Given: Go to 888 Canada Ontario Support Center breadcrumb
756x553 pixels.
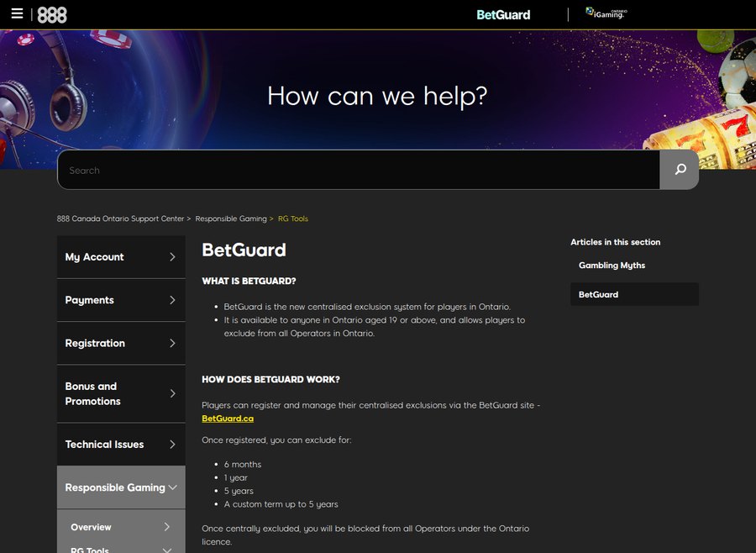Looking at the screenshot, I should (x=120, y=219).
